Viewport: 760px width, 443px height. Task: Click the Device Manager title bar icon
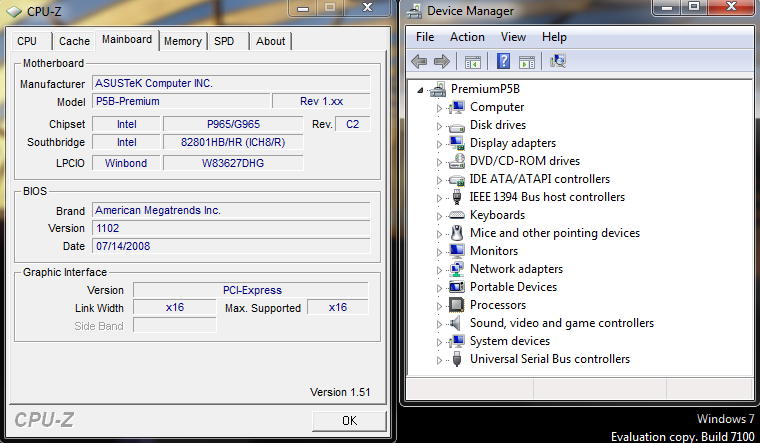coord(414,11)
